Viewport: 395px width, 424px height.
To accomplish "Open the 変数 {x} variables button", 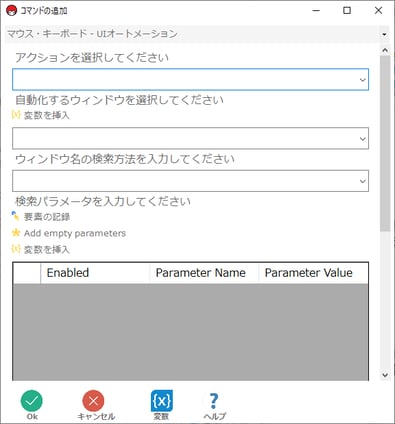I will [x=162, y=405].
